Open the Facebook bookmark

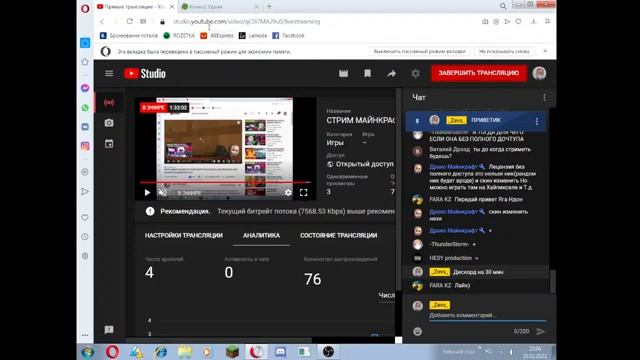(x=288, y=36)
